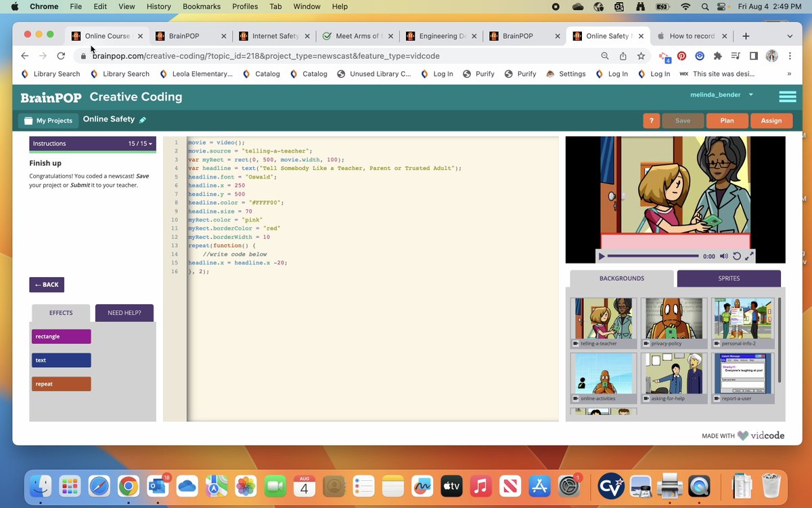812x508 pixels.
Task: Restart the video with the replay icon
Action: 737,257
